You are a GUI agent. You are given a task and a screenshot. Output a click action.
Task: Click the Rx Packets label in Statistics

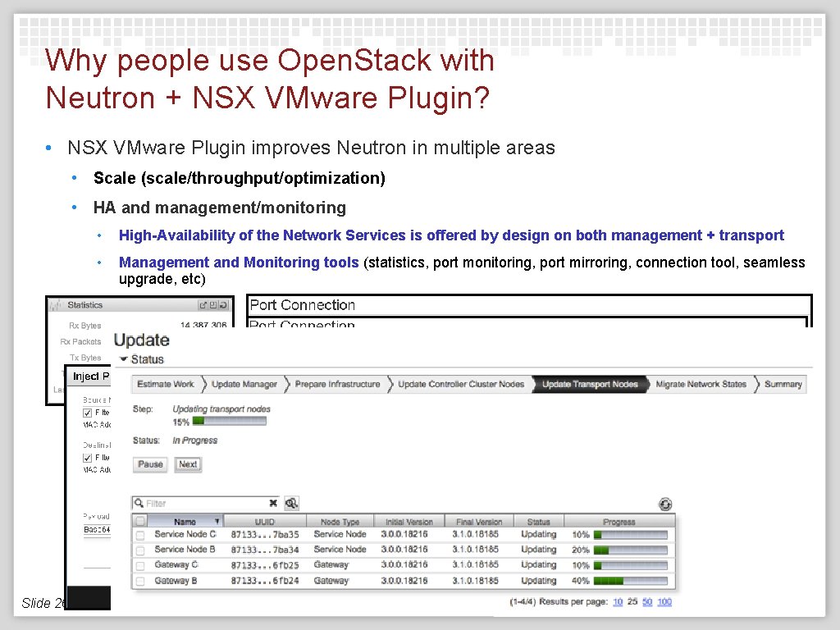[x=80, y=341]
